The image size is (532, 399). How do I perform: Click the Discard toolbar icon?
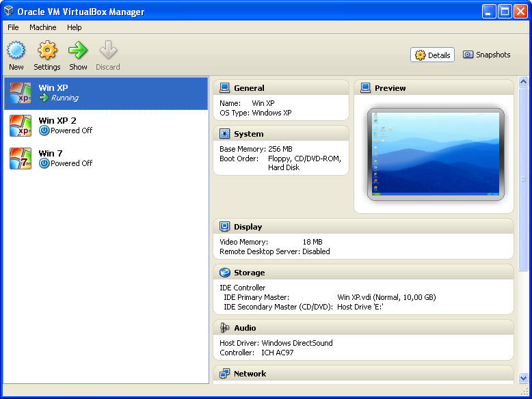[108, 51]
